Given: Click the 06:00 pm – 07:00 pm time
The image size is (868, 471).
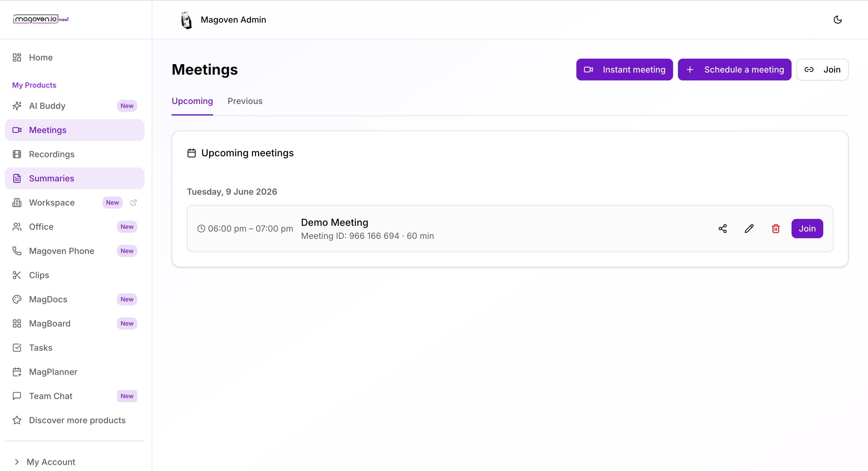Looking at the screenshot, I should tap(250, 229).
